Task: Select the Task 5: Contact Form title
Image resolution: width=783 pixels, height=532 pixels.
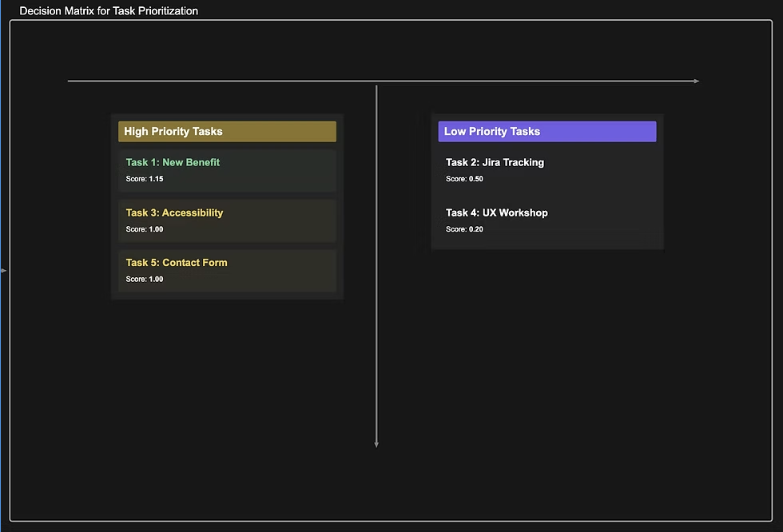Action: [x=177, y=263]
